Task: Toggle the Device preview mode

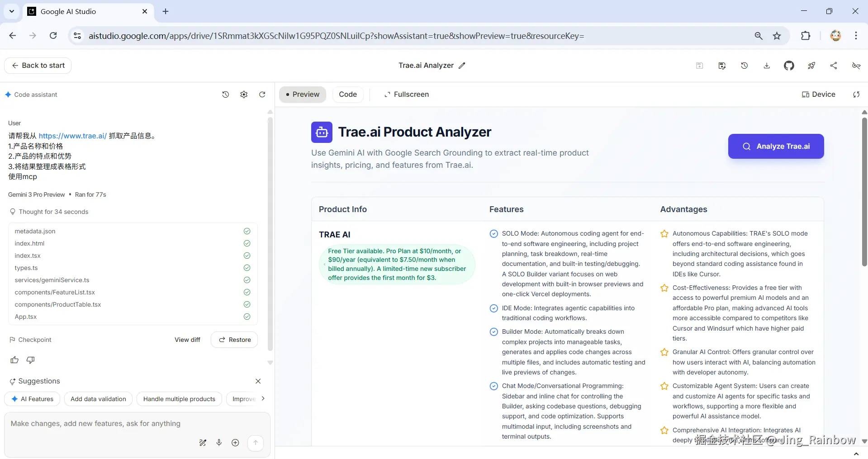Action: [x=818, y=95]
